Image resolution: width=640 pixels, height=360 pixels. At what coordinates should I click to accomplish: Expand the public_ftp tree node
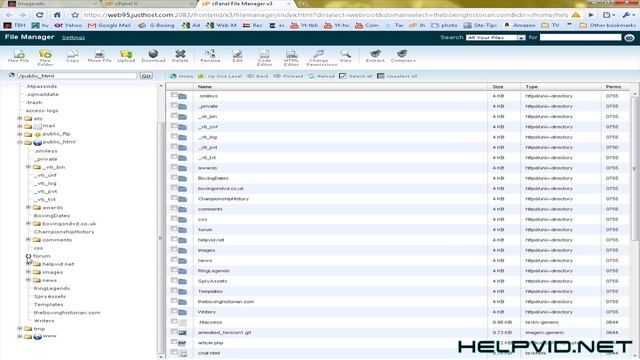tap(20, 134)
